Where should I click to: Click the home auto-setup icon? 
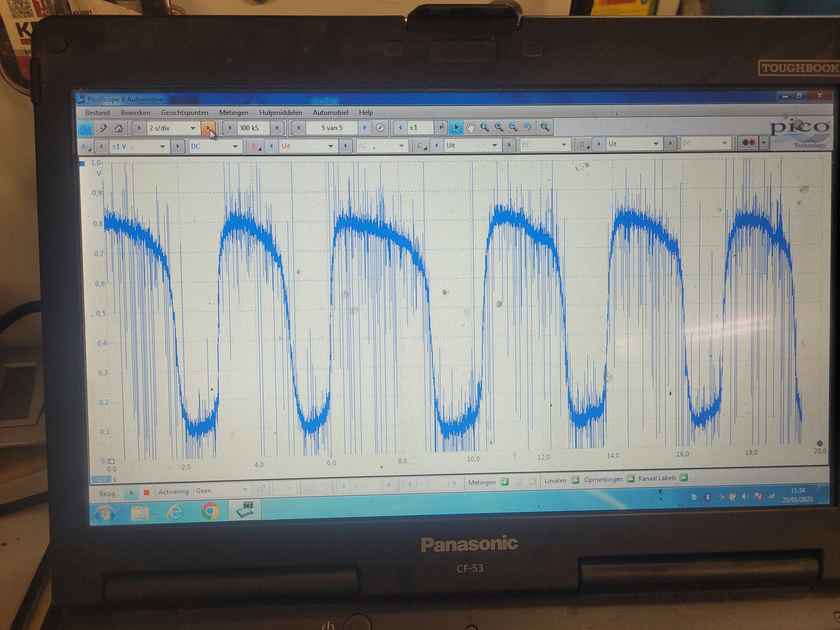coord(119,128)
